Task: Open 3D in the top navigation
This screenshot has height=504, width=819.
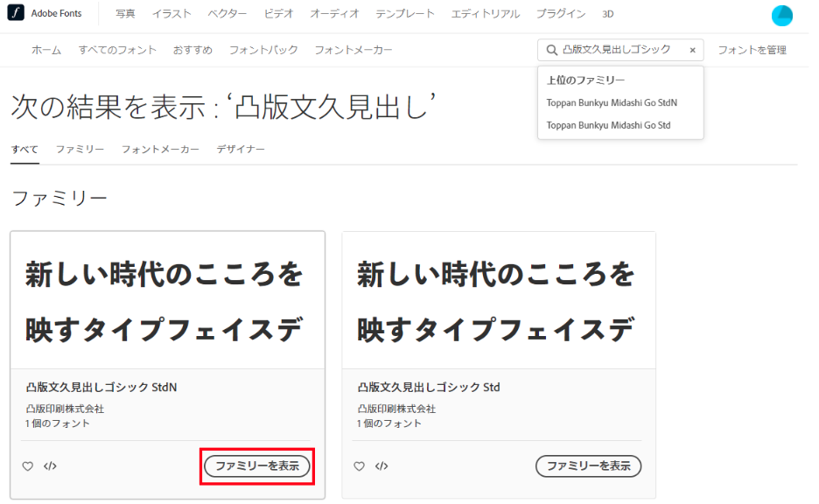Action: (607, 14)
